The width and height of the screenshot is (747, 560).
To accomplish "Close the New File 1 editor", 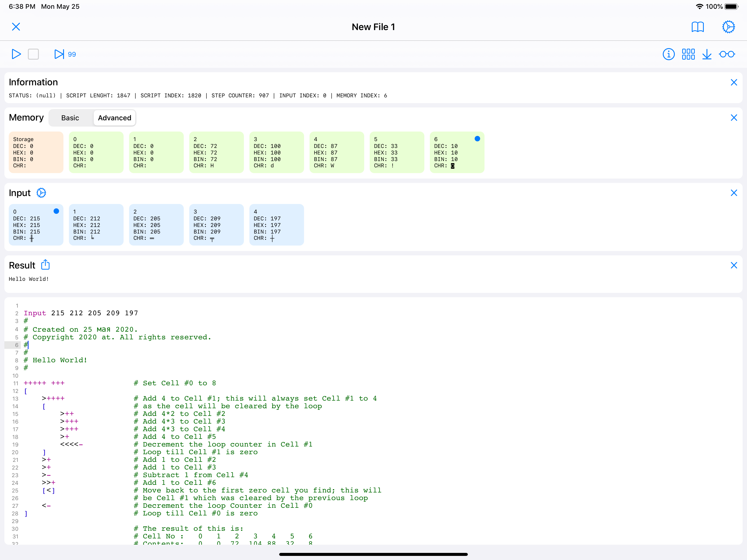I will (x=16, y=27).
